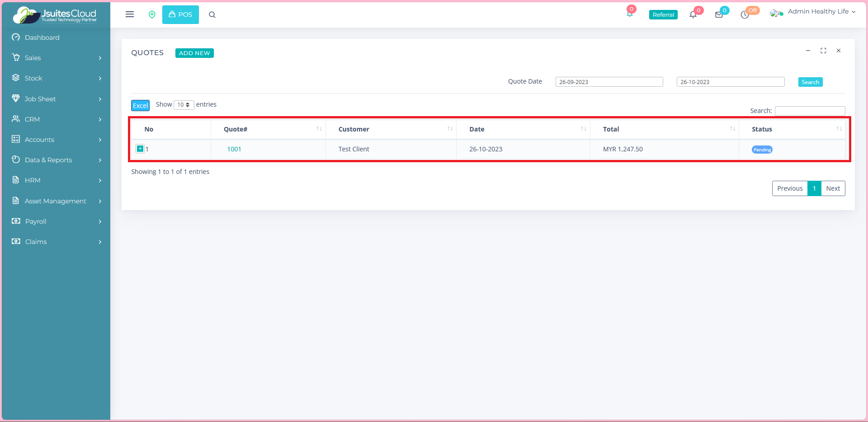The height and width of the screenshot is (422, 868).
Task: Click the hamburger menu icon
Action: coord(130,14)
